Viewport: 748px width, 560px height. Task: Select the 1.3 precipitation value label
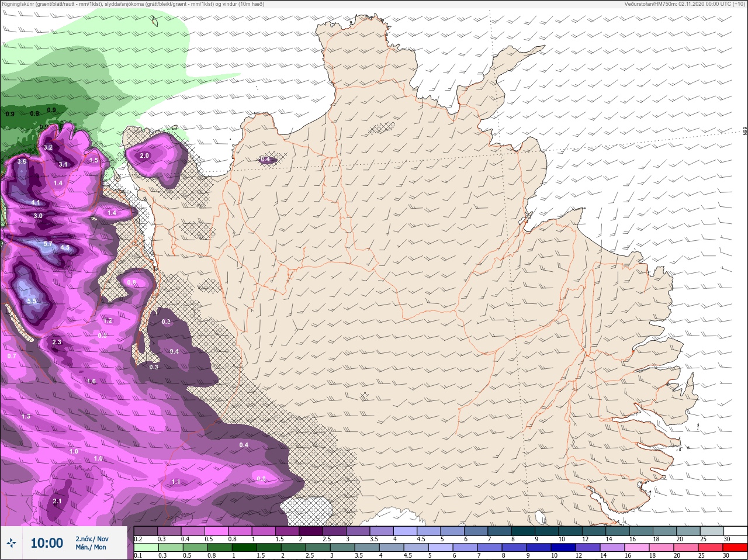click(x=26, y=417)
